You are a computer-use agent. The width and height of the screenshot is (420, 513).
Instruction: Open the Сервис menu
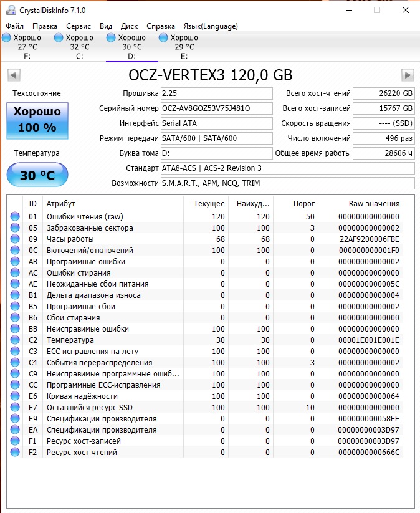point(79,26)
